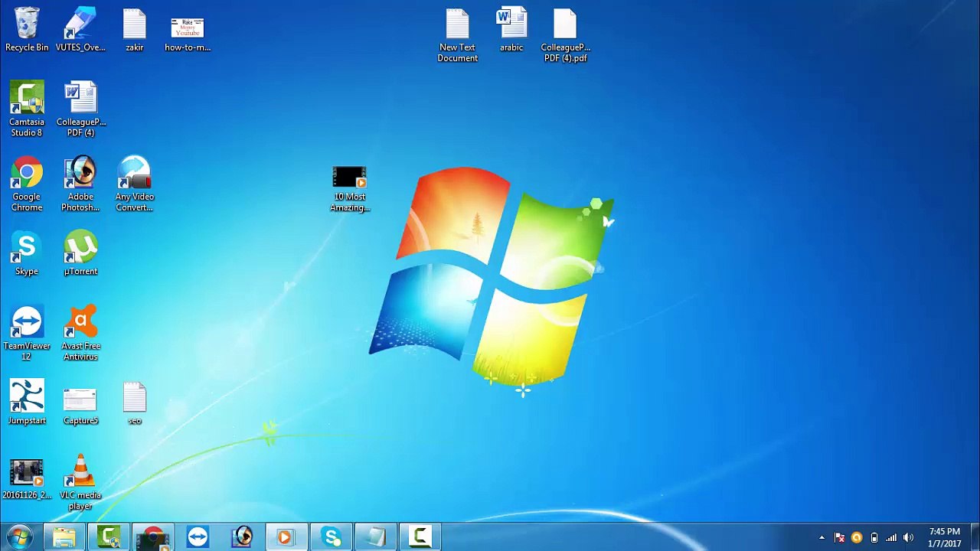Select the ColleagueP... PDF (4) Word document
The height and width of the screenshot is (551, 980).
(80, 109)
